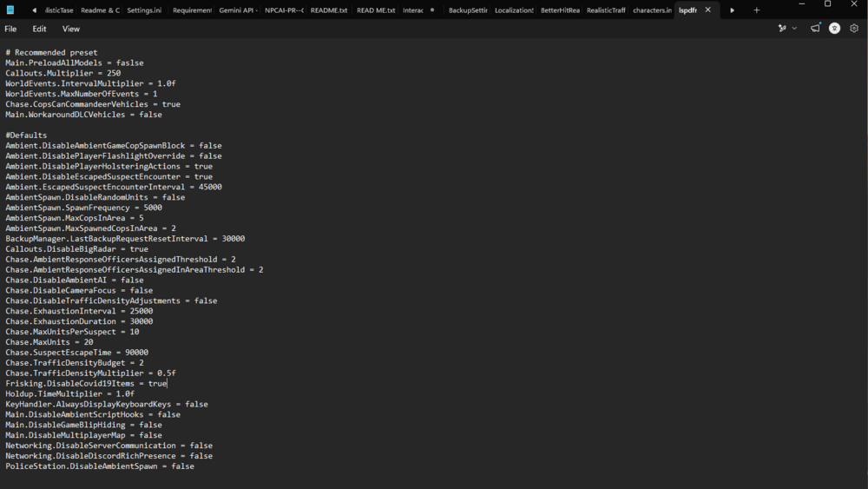Screen dimensions: 868x489
Task: Click 'Chase.DisableAmbientAI = false' line
Action: (75, 281)
